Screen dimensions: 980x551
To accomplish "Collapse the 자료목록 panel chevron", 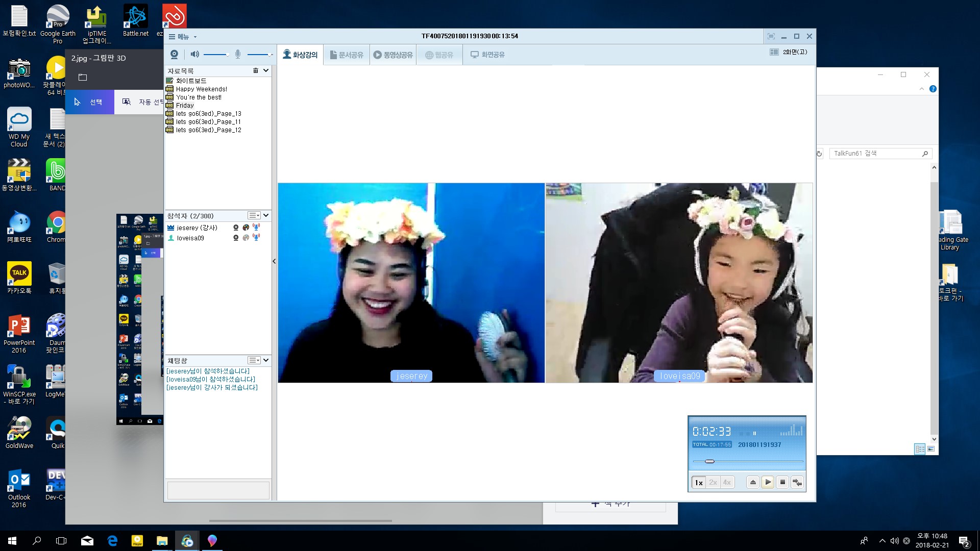I will point(266,70).
